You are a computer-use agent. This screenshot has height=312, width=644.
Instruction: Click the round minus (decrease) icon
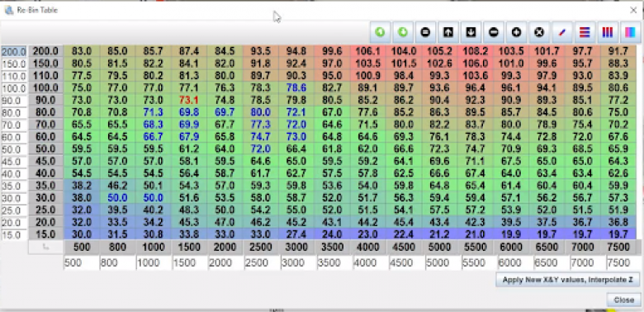click(494, 32)
